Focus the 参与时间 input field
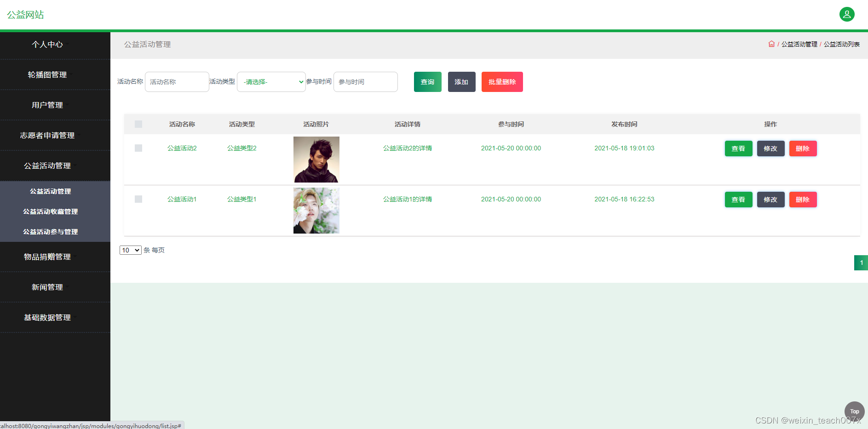This screenshot has width=868, height=429. click(366, 82)
